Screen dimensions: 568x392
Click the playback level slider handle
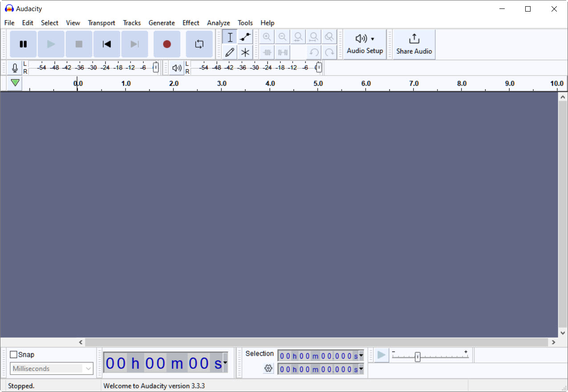(x=318, y=68)
